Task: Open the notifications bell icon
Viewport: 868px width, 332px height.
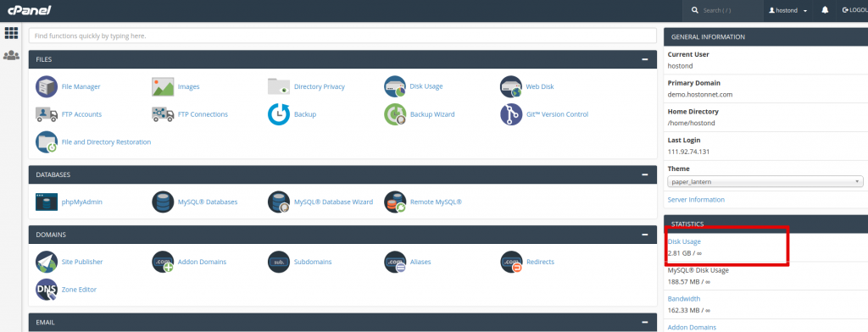Action: click(825, 10)
